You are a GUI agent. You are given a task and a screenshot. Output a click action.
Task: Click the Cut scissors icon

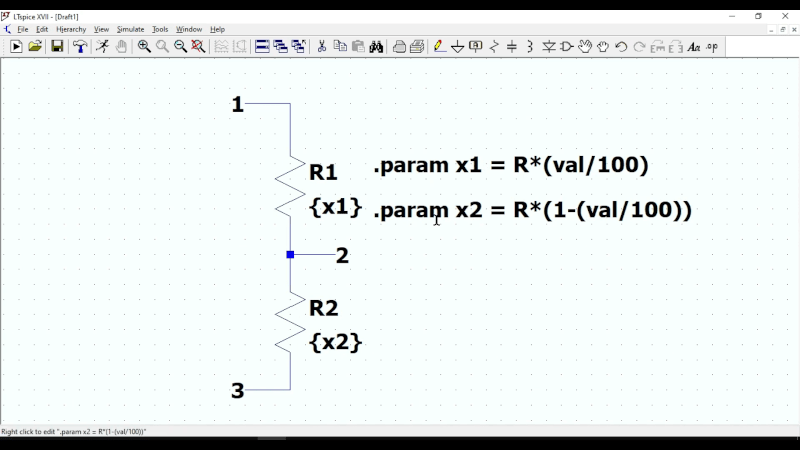click(321, 47)
